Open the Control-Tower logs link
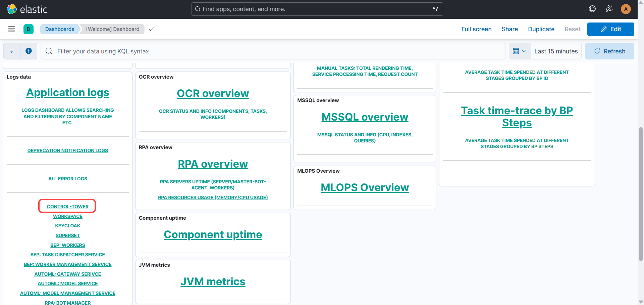The height and width of the screenshot is (305, 644). pos(68,207)
